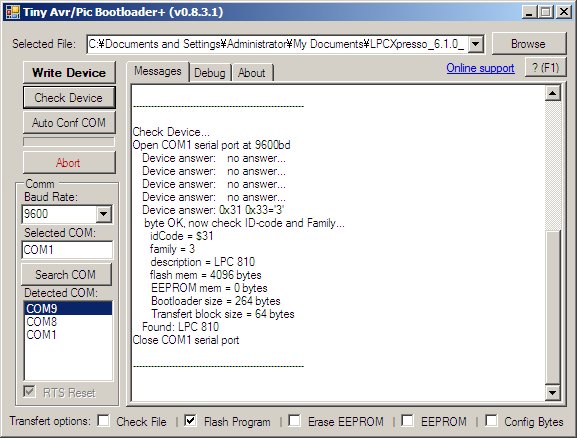This screenshot has width=577, height=438.
Task: Tick the Config Bytes checkbox
Action: tap(492, 420)
